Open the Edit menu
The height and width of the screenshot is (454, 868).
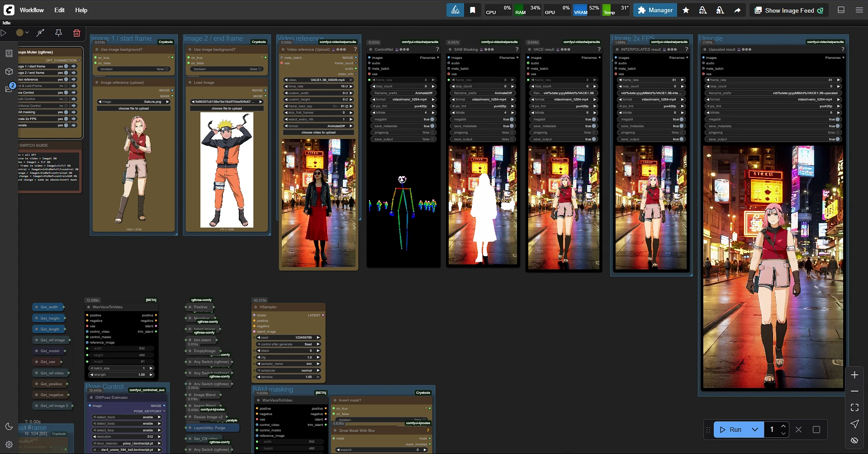click(x=59, y=10)
